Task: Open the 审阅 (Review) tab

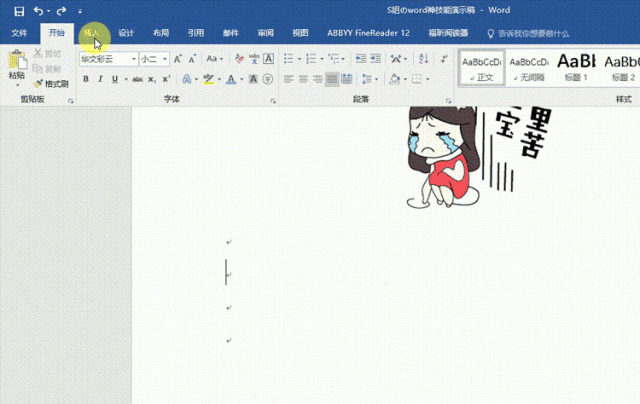Action: (x=266, y=33)
